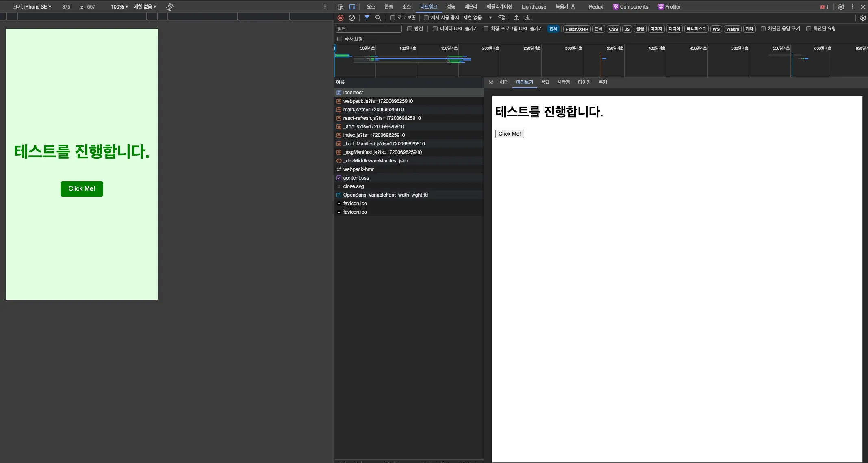Open the network settings gear icon
The width and height of the screenshot is (868, 463).
tap(862, 18)
